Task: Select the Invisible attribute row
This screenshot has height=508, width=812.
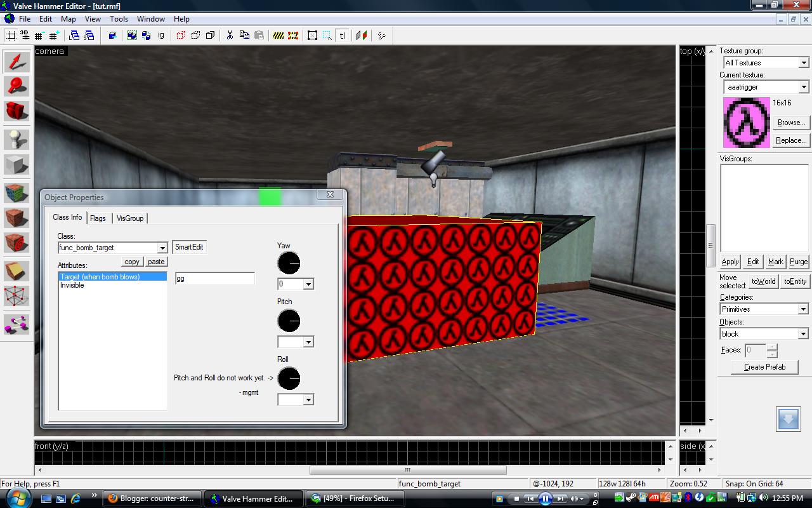Action: tap(112, 285)
